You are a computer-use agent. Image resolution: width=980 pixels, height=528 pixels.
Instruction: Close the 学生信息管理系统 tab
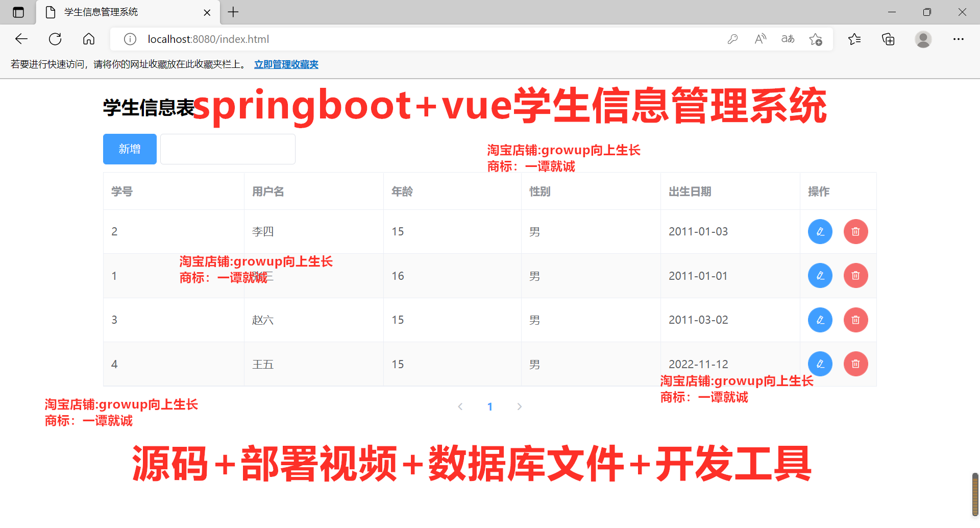click(207, 12)
